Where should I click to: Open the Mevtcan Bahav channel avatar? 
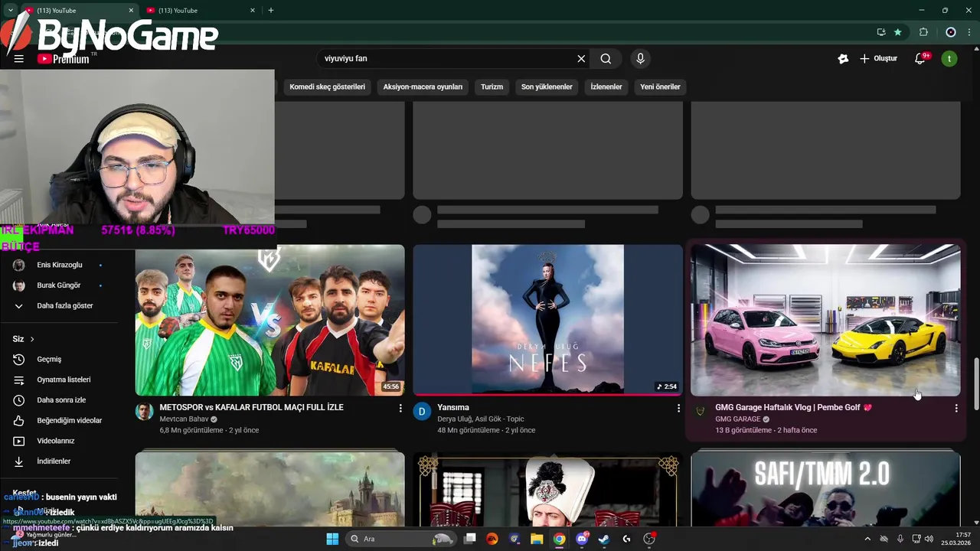[x=144, y=412]
